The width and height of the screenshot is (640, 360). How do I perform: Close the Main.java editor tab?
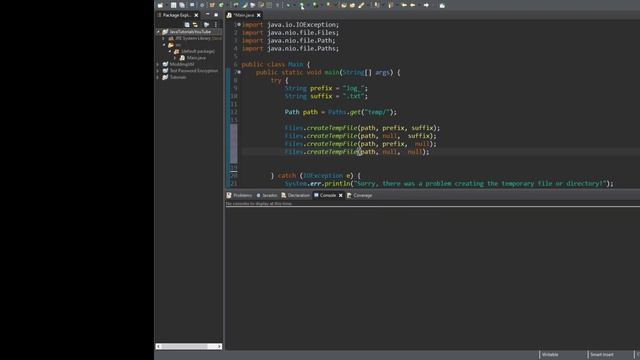(x=258, y=15)
